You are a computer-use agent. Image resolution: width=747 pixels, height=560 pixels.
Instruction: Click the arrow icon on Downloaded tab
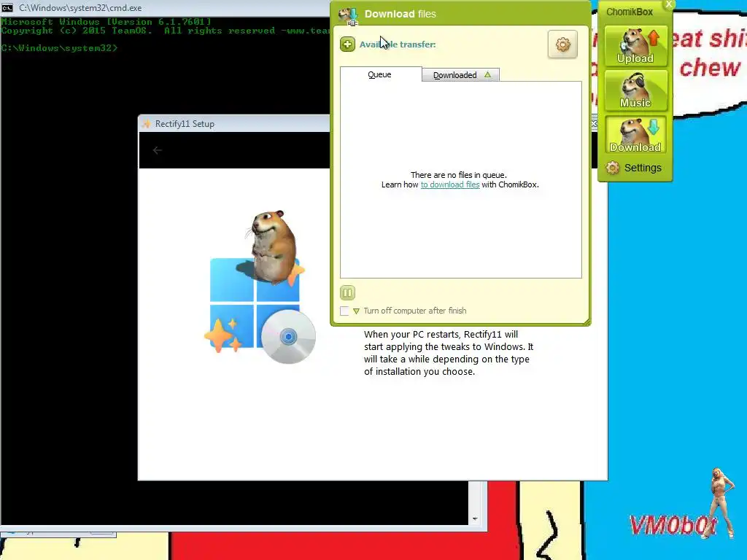click(487, 75)
